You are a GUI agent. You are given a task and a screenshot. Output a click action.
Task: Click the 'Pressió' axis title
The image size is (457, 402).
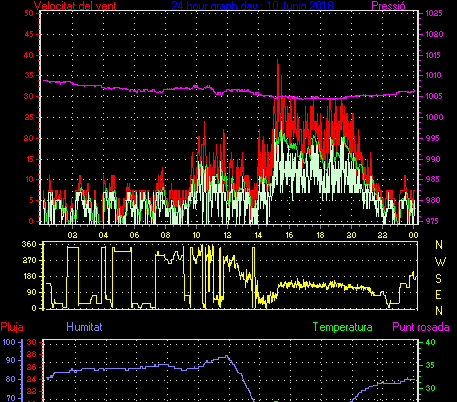[388, 6]
